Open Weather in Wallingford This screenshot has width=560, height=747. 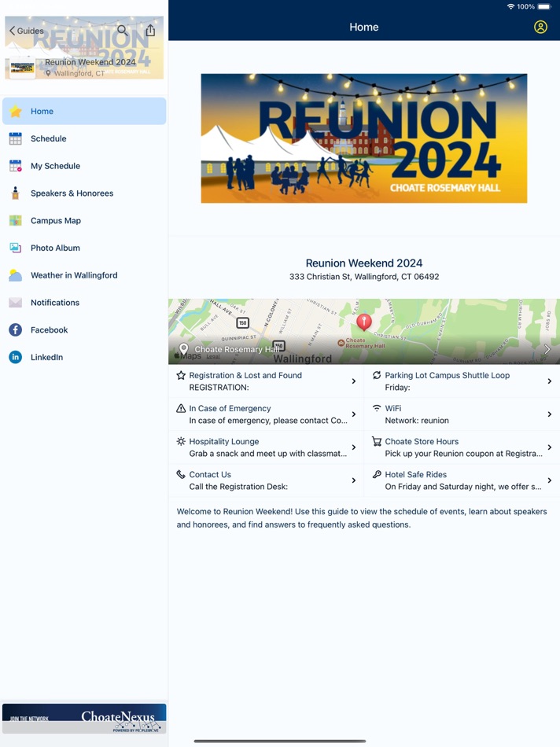click(x=84, y=275)
